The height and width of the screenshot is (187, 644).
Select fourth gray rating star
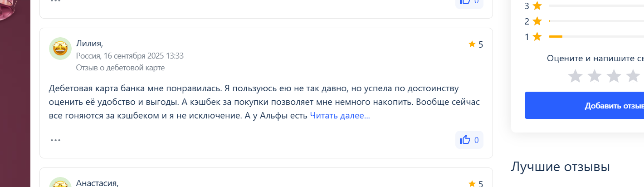coord(633,76)
